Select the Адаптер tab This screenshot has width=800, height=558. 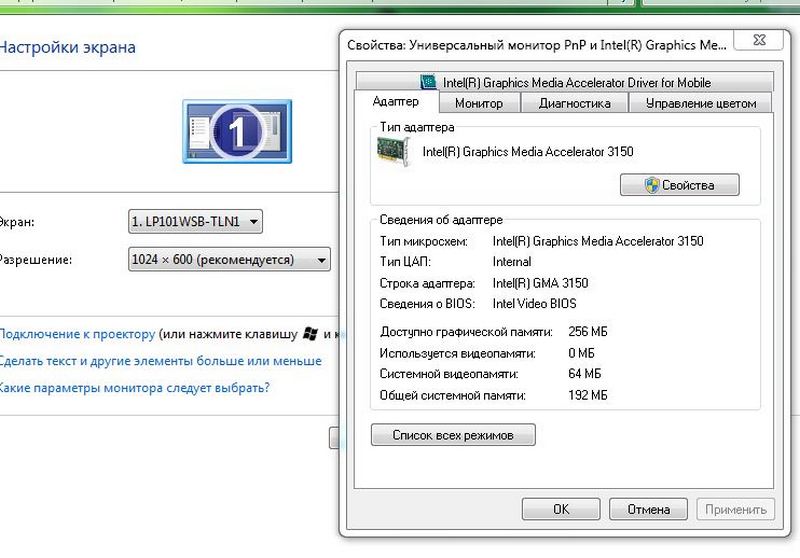point(395,102)
